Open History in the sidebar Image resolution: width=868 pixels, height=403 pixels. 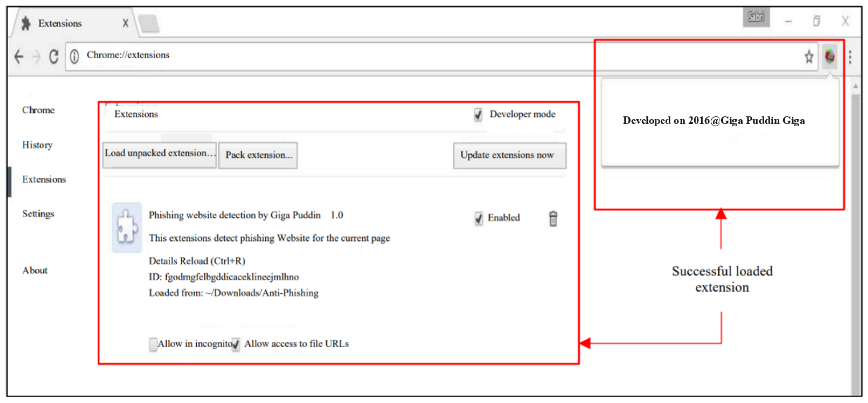click(37, 145)
